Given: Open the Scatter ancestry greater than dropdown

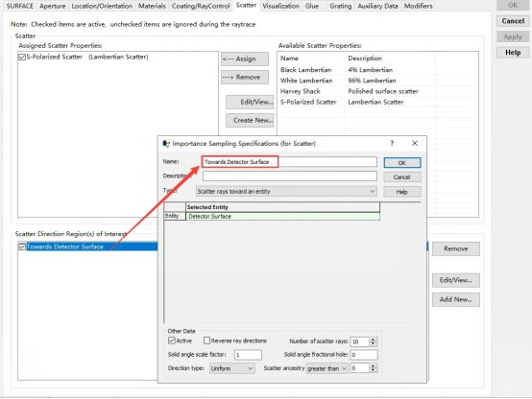Looking at the screenshot, I should pos(326,368).
